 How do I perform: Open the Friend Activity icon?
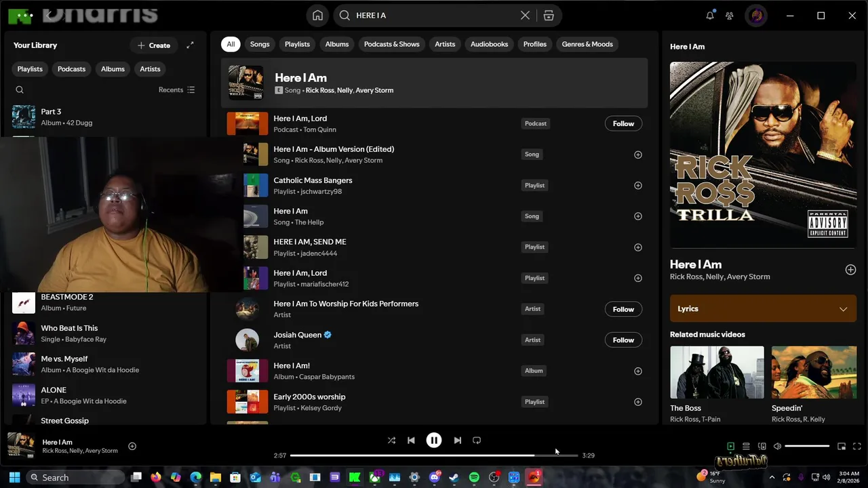pos(730,16)
